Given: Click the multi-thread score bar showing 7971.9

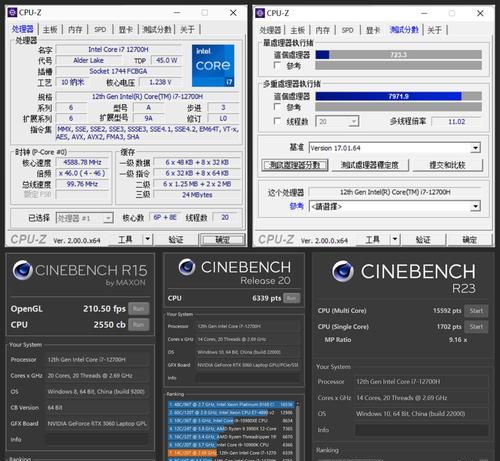Looking at the screenshot, I should pos(398,96).
